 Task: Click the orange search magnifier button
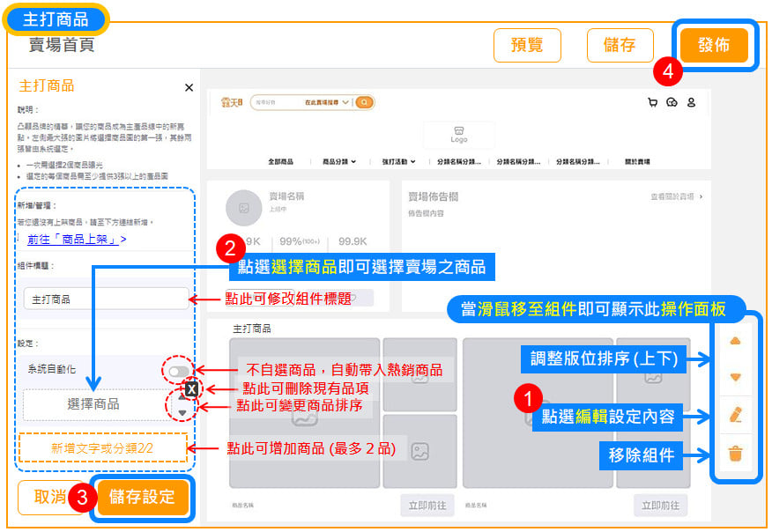click(x=364, y=102)
